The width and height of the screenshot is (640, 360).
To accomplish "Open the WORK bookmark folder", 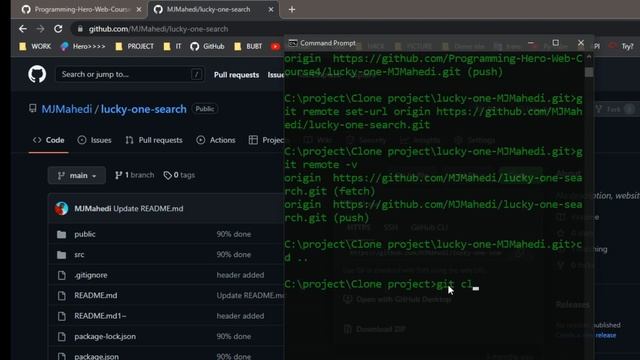I will coord(35,47).
